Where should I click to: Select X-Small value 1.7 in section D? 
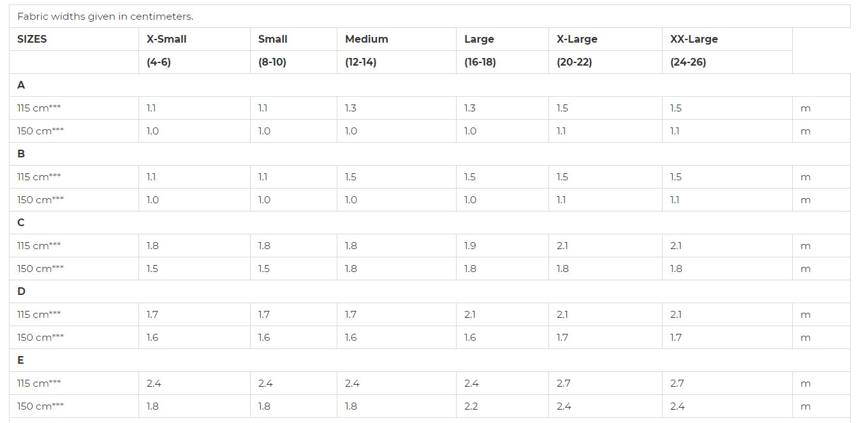click(x=195, y=314)
